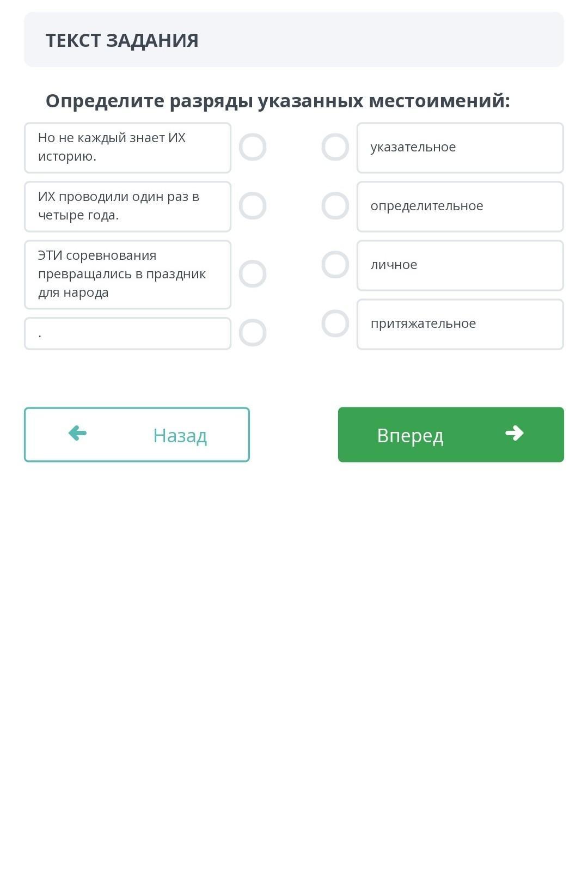Click the 'ЭТИ соревнования превращались' sentence box

pyautogui.click(x=127, y=274)
